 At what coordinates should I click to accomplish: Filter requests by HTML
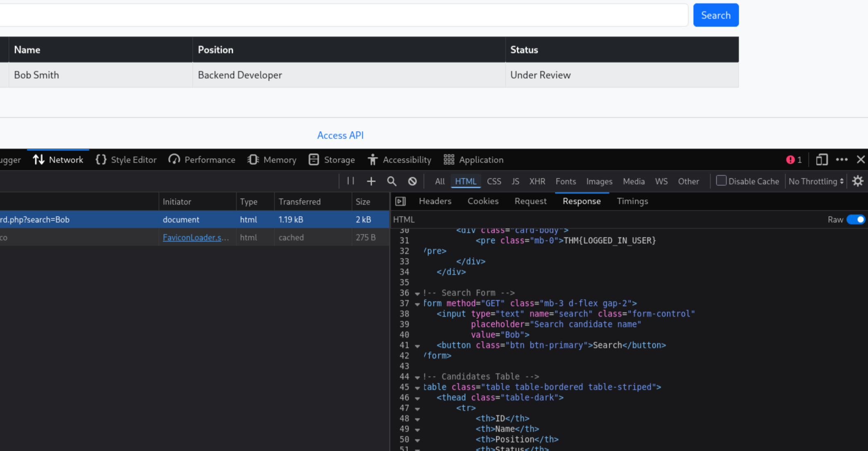(x=466, y=181)
